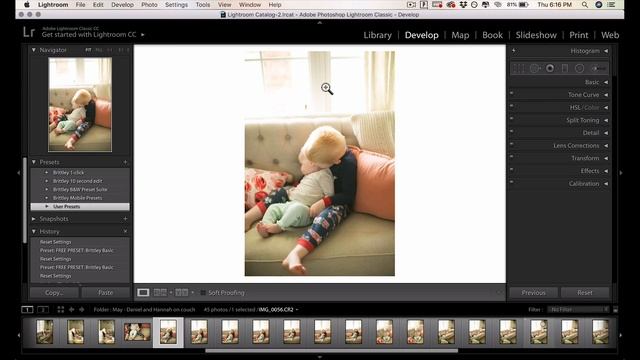The width and height of the screenshot is (640, 360).
Task: Hide the left panel group arrow
Action: coord(18,173)
